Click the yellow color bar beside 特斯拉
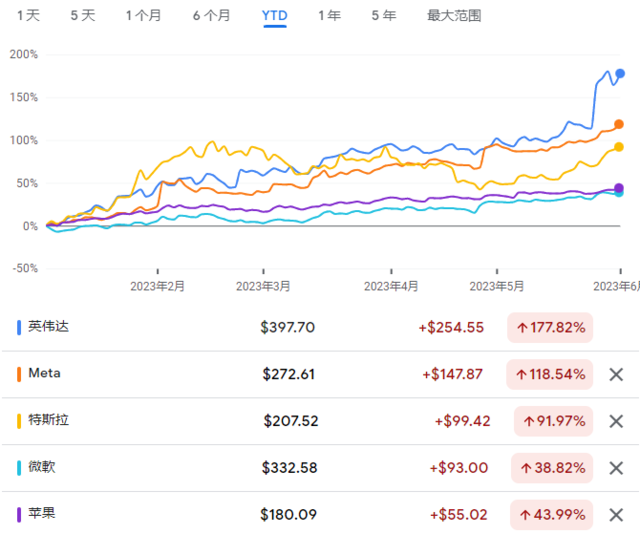The image size is (640, 534). [x=19, y=421]
